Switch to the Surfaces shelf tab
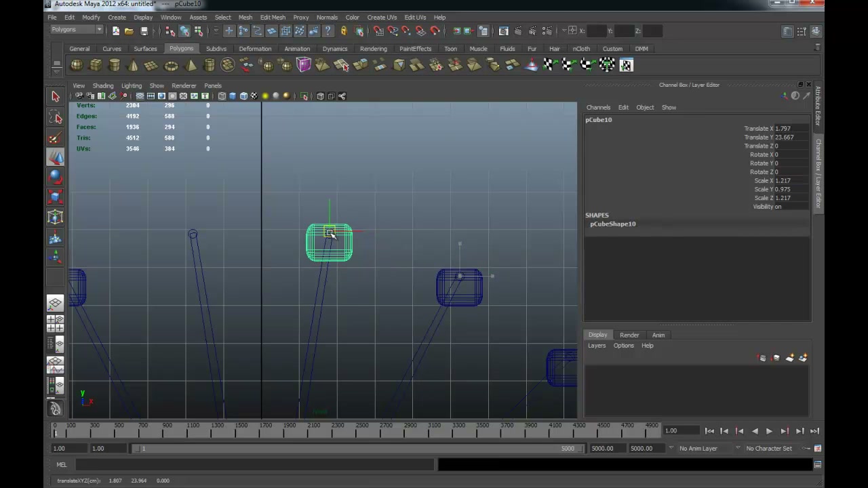Viewport: 868px width, 488px height. coord(145,49)
